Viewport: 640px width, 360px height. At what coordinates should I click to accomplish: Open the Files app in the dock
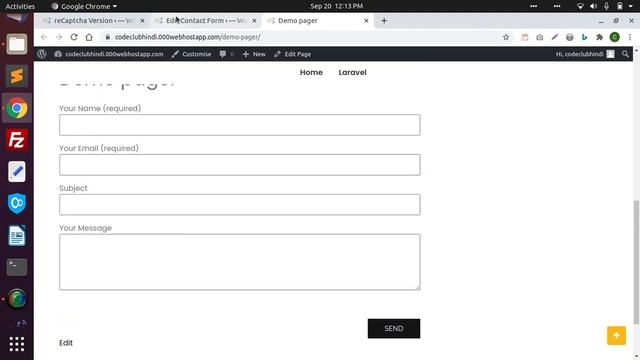point(17,44)
